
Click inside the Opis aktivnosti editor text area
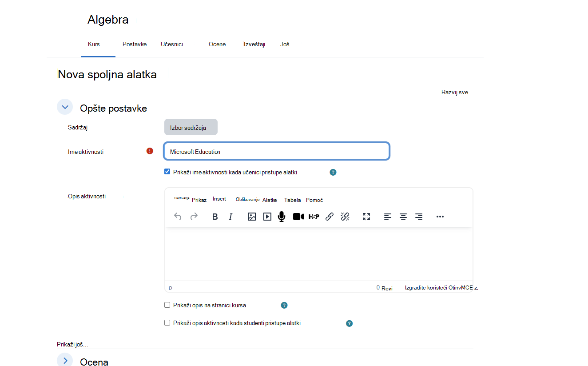point(318,254)
